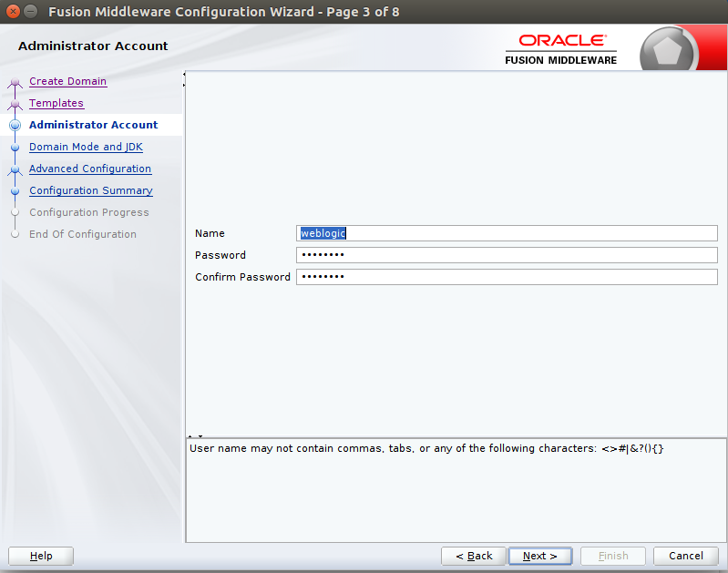Screen dimensions: 728x573
Task: Close the wizard window with the red button
Action: [x=14, y=11]
